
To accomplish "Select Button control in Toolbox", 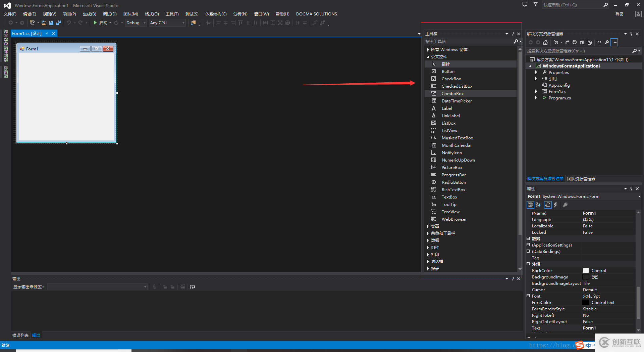I will (x=471, y=71).
